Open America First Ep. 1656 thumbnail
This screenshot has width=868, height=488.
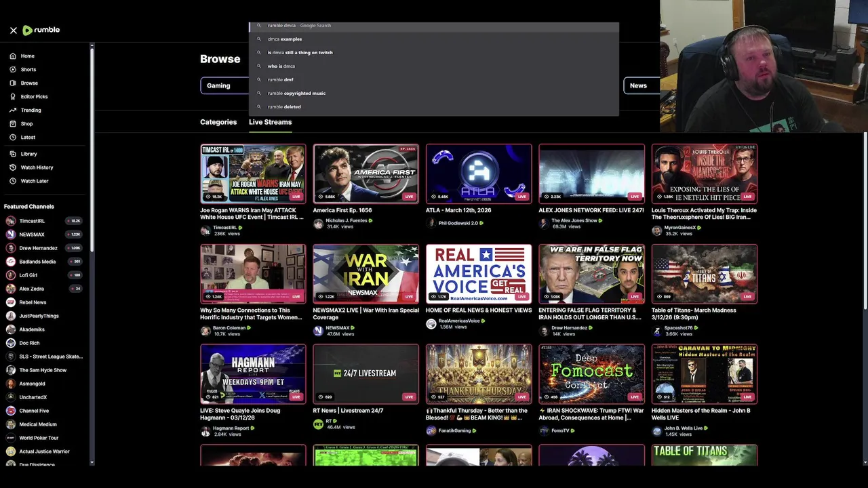[366, 174]
